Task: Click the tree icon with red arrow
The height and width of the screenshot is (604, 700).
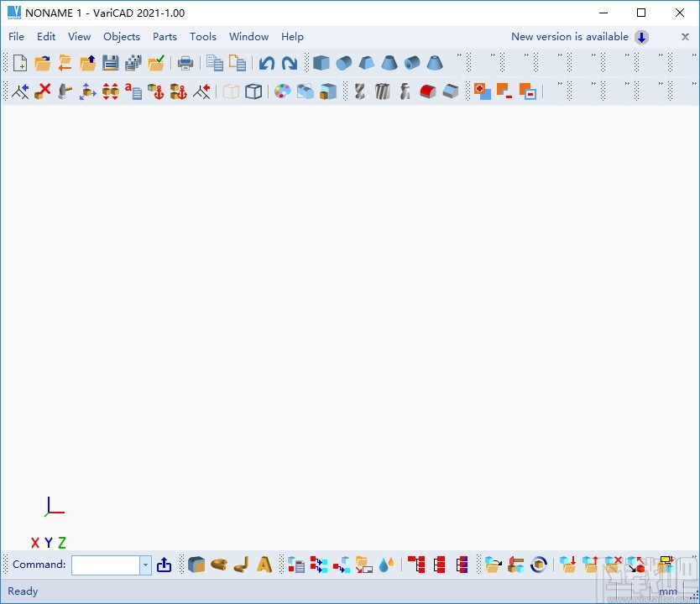Action: pos(201,91)
